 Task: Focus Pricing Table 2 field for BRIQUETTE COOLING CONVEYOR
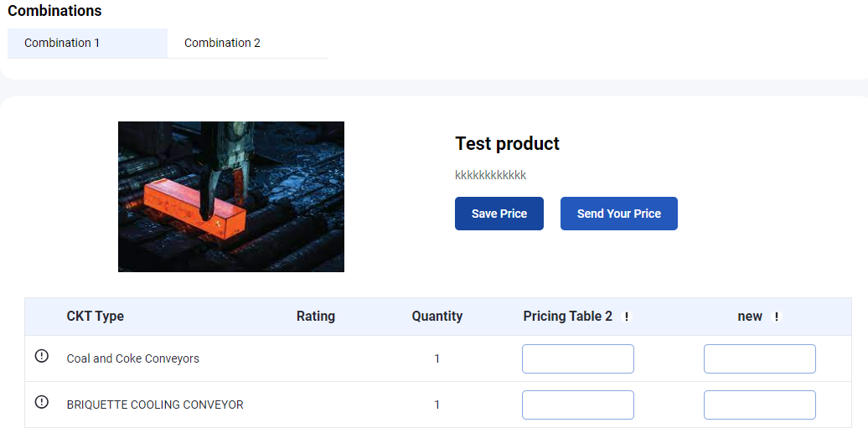pyautogui.click(x=578, y=405)
